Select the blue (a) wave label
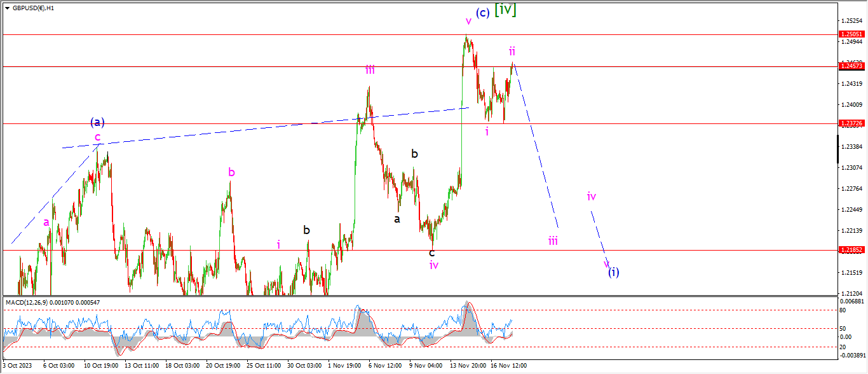This screenshot has width=868, height=374. click(97, 122)
